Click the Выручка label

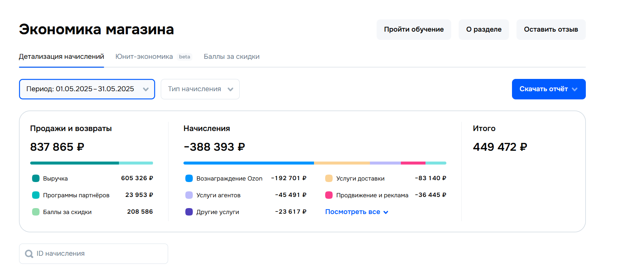(x=55, y=179)
